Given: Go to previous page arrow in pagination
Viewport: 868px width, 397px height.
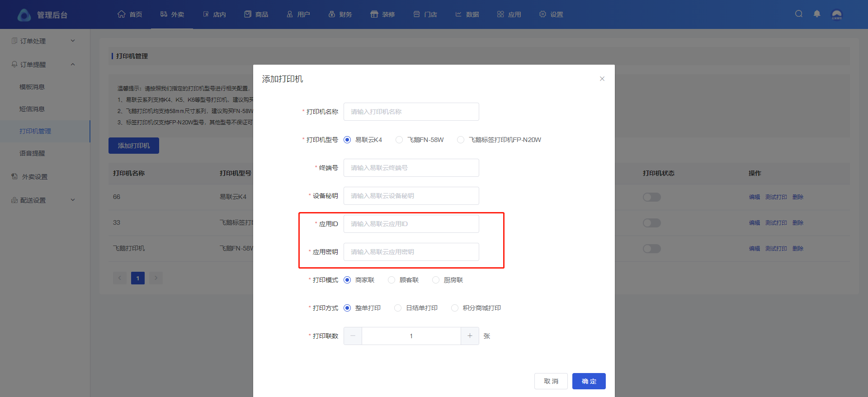Looking at the screenshot, I should [120, 278].
